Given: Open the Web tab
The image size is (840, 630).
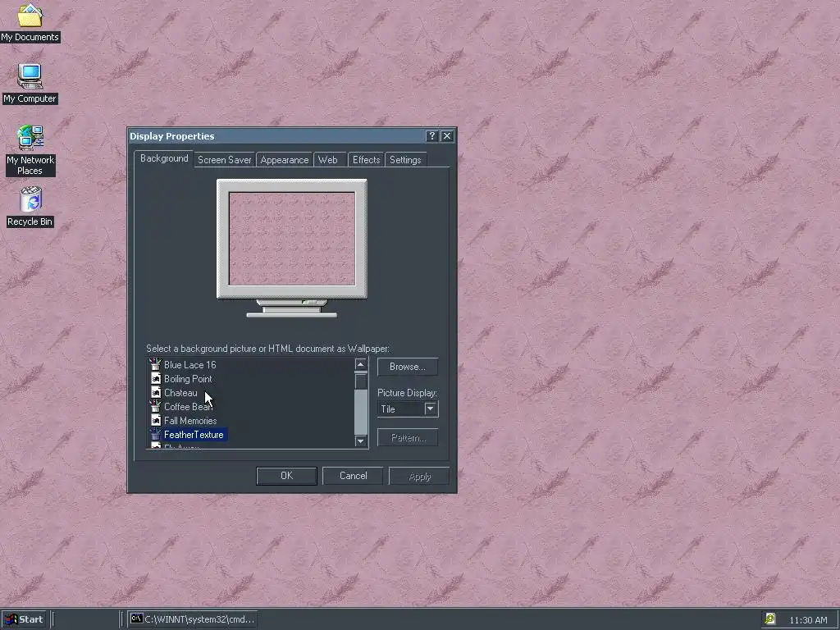Looking at the screenshot, I should pyautogui.click(x=328, y=160).
